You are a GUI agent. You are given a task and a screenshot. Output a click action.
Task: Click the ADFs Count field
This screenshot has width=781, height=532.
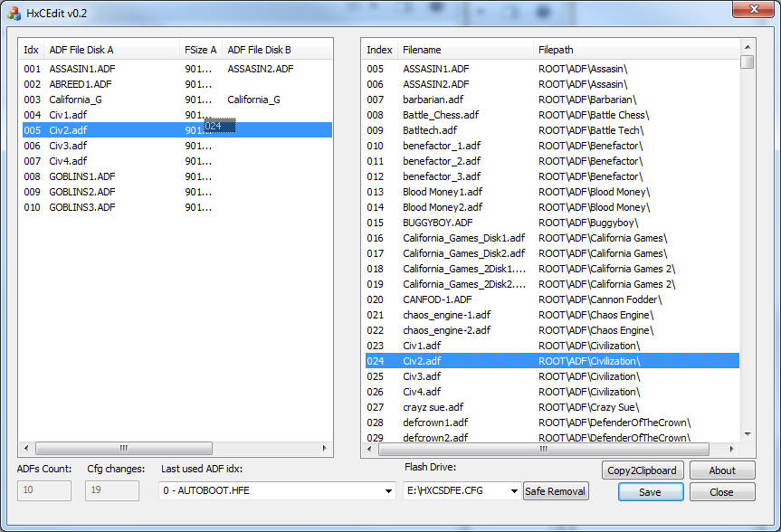coord(44,490)
